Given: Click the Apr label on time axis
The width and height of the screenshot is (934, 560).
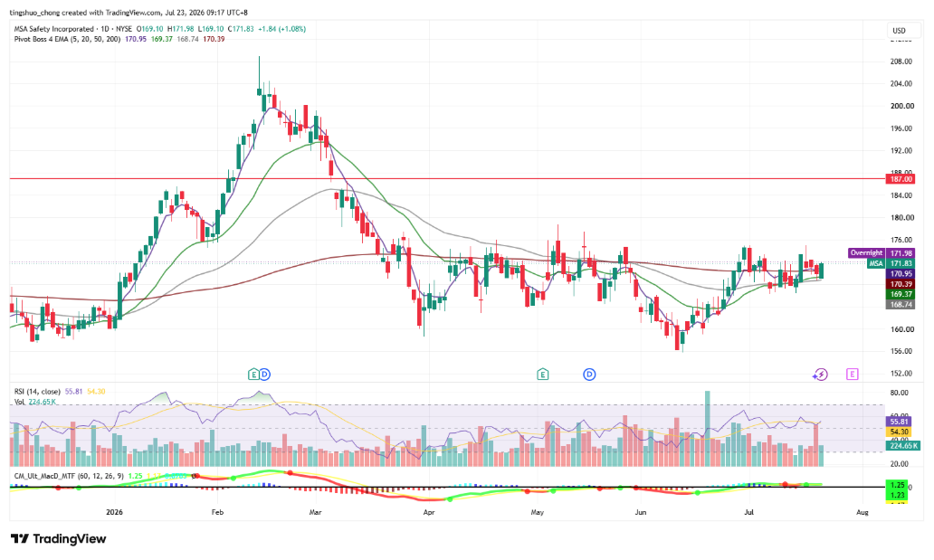Looking at the screenshot, I should 428,512.
